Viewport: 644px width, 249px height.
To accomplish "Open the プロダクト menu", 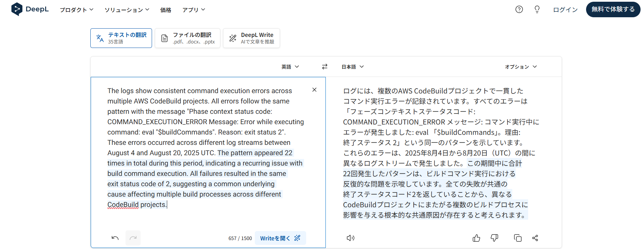I will [x=77, y=10].
